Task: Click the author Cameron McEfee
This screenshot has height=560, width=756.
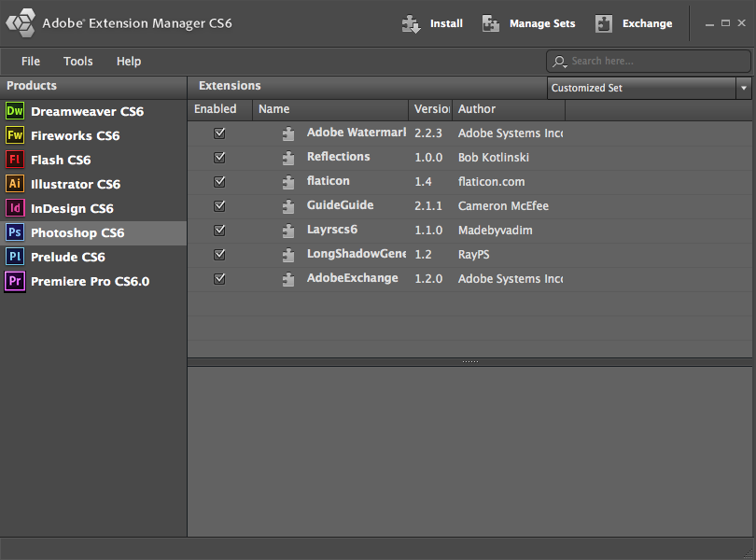Action: [503, 206]
